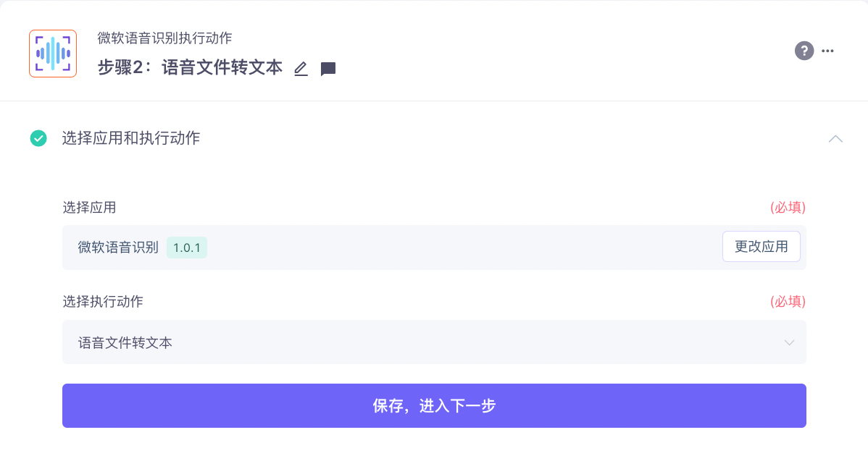Click 保存，进入下一步 button
This screenshot has width=868, height=456.
point(434,406)
